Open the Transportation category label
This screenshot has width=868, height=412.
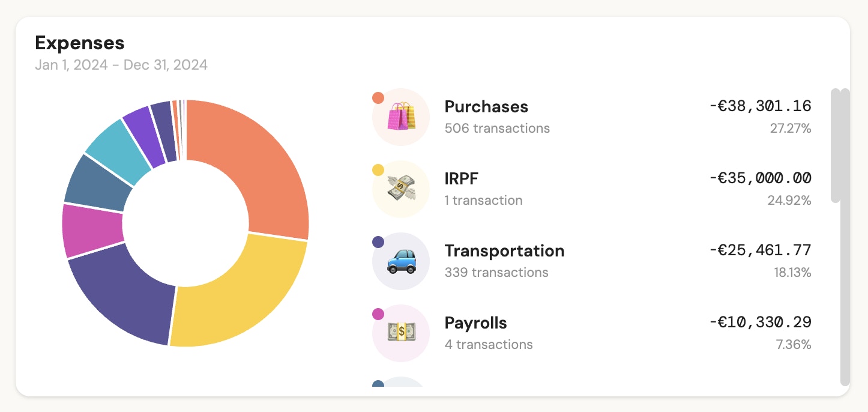click(504, 251)
